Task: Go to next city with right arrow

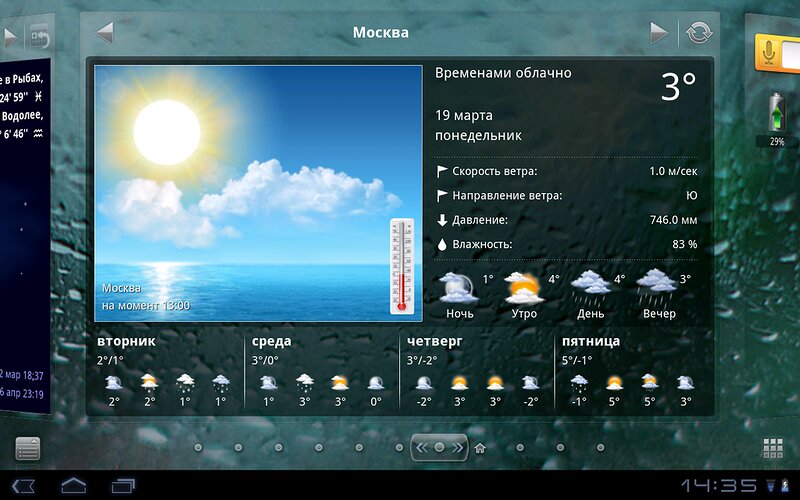Action: 657,33
